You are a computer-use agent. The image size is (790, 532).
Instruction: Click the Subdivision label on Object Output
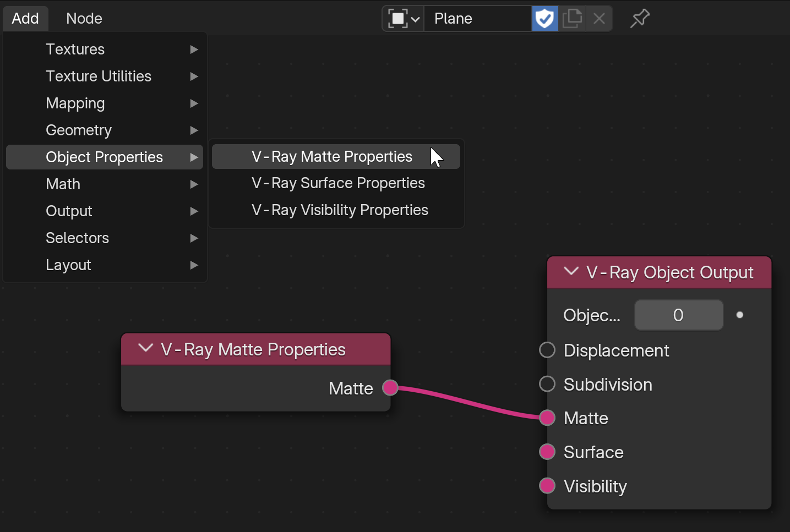[608, 385]
